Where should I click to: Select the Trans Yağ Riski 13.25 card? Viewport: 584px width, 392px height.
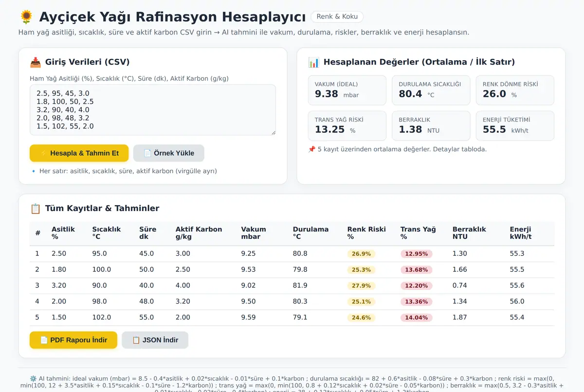tap(347, 126)
